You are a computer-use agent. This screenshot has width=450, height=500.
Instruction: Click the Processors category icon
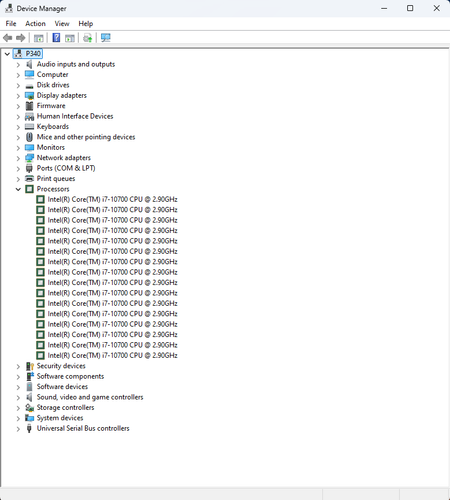coord(29,189)
